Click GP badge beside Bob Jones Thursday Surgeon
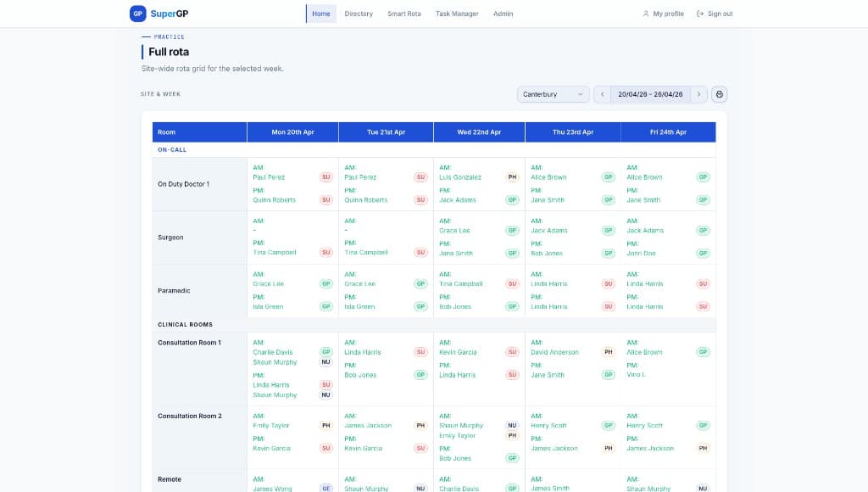This screenshot has width=868, height=492. (x=609, y=253)
